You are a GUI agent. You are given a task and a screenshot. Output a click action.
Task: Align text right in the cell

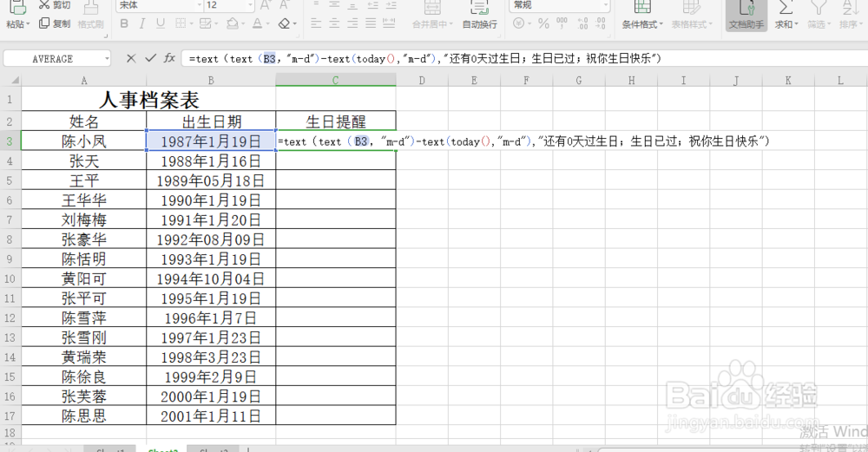[x=352, y=23]
